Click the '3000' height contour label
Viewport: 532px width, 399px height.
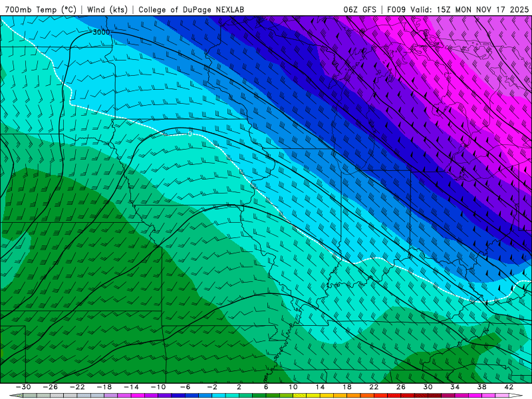pos(102,32)
